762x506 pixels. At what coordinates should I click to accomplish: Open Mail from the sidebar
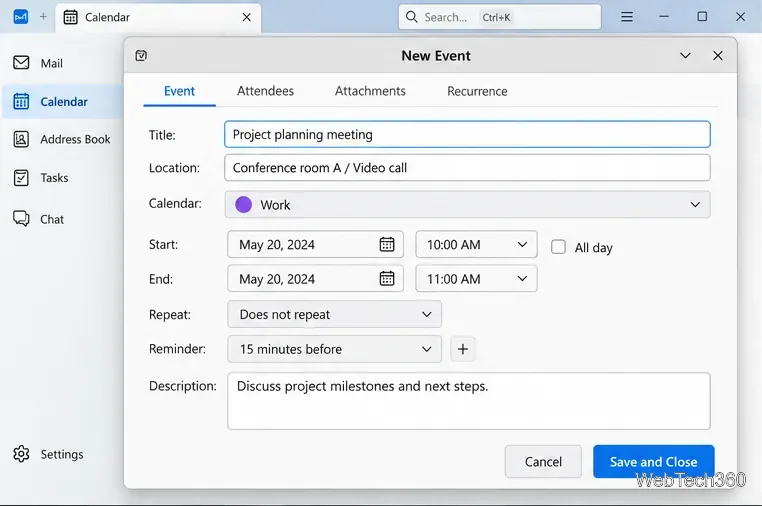tap(38, 63)
